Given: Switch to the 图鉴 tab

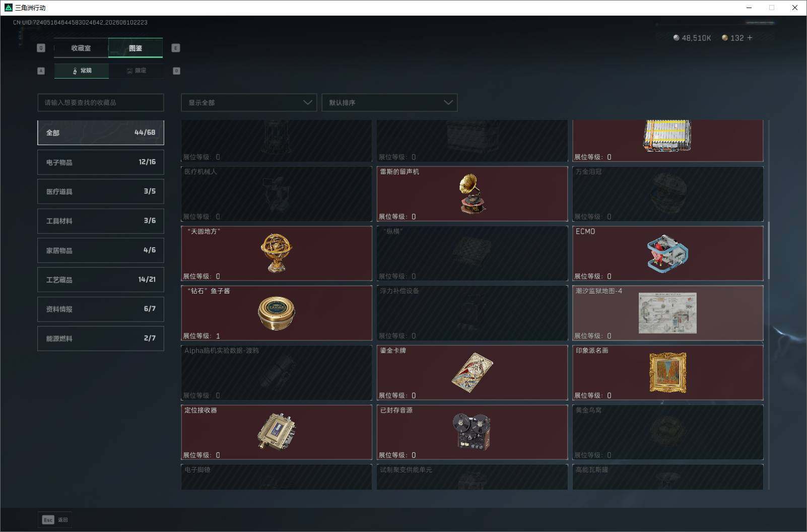Looking at the screenshot, I should [x=136, y=48].
